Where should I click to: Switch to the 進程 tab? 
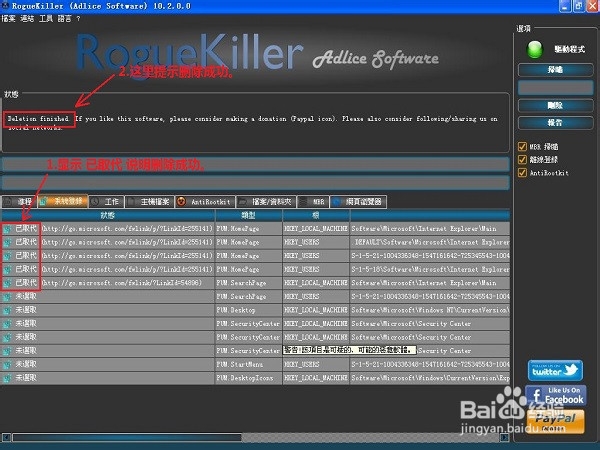(19, 202)
